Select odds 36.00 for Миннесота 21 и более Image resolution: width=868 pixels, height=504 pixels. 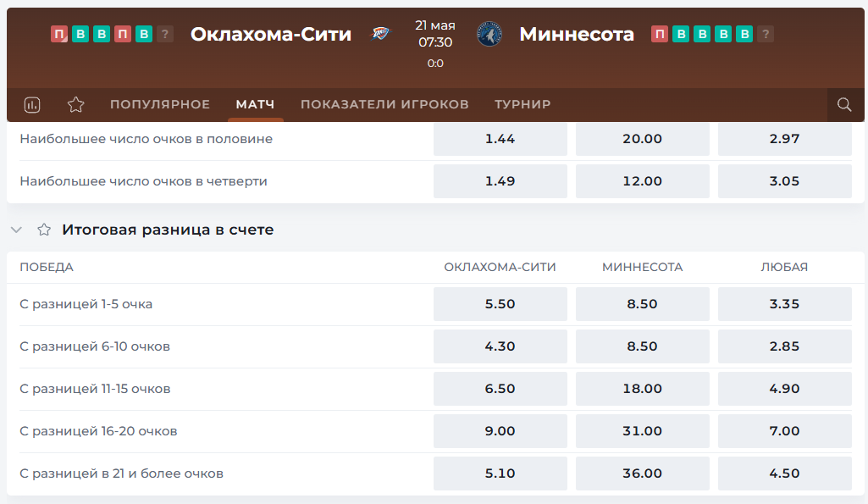[643, 474]
